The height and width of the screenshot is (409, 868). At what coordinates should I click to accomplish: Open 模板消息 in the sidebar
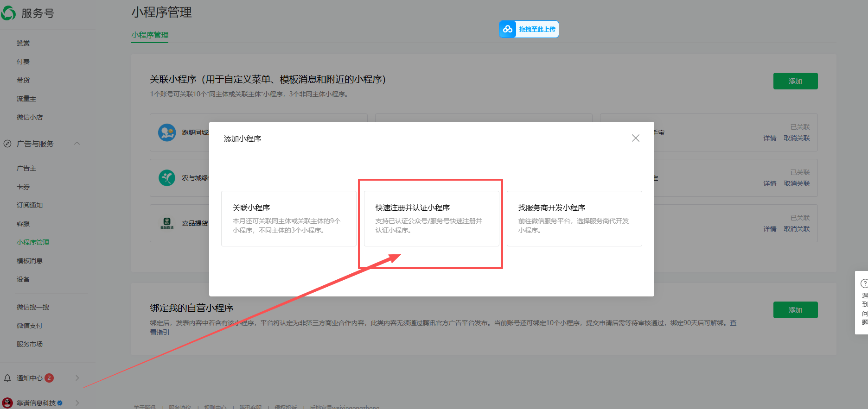tap(30, 261)
